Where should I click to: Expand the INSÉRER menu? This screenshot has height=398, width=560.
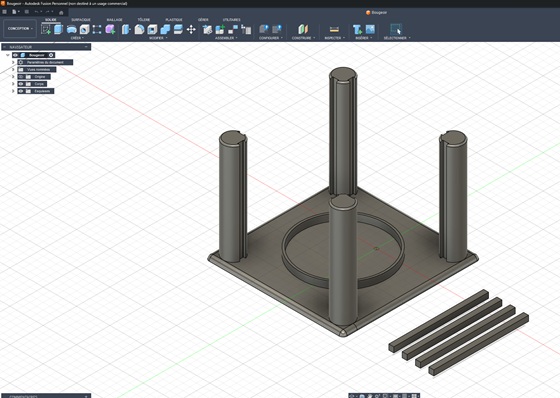364,38
